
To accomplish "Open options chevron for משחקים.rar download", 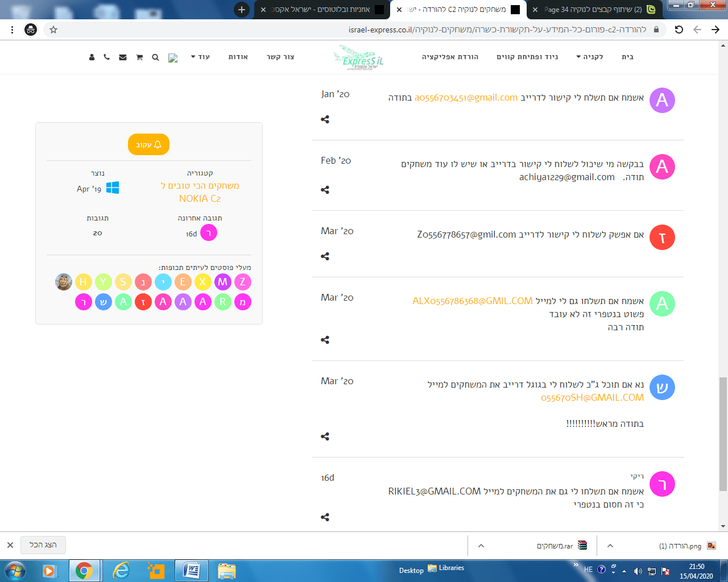I will [481, 546].
